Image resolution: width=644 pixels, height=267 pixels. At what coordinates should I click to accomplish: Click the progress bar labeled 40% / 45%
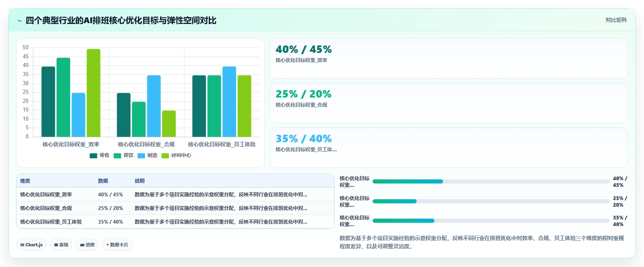click(491, 181)
